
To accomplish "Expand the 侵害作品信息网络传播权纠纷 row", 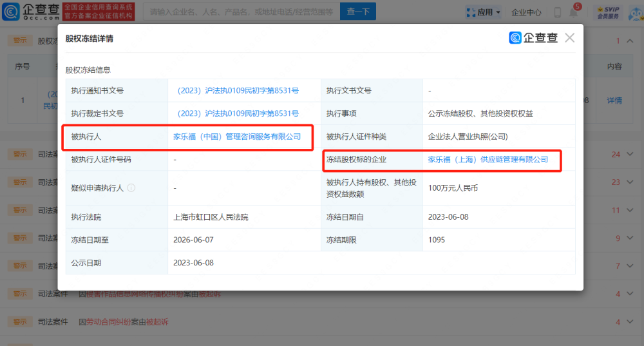I will click(x=630, y=294).
